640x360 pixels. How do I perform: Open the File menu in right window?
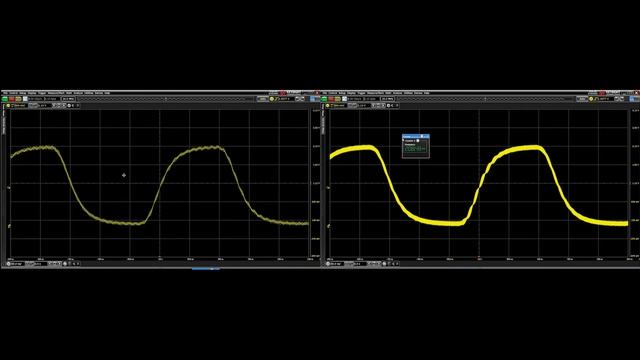pyautogui.click(x=324, y=93)
